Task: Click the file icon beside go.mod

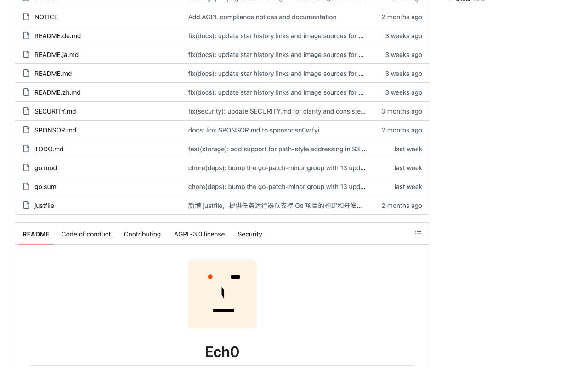Action: tap(27, 168)
